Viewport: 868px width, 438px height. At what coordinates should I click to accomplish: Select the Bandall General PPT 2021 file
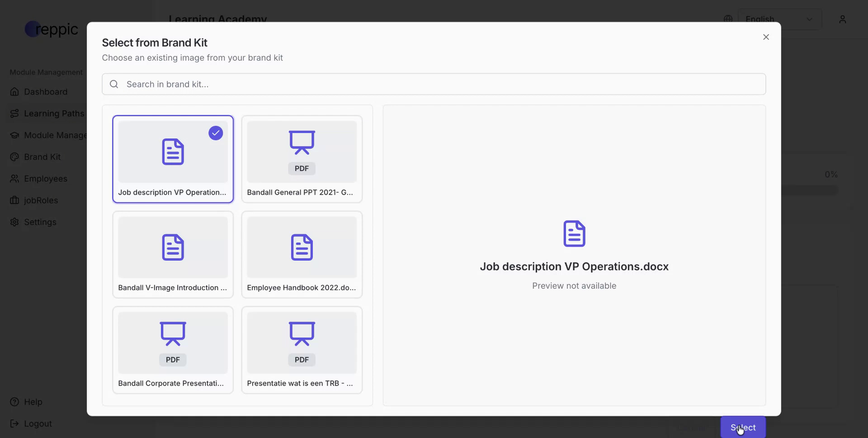302,158
